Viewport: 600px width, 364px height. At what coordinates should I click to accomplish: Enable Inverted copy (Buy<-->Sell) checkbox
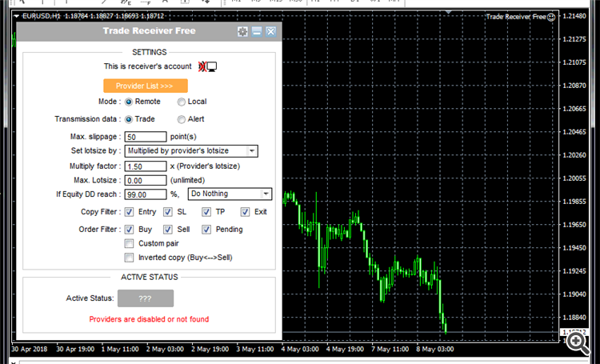130,258
